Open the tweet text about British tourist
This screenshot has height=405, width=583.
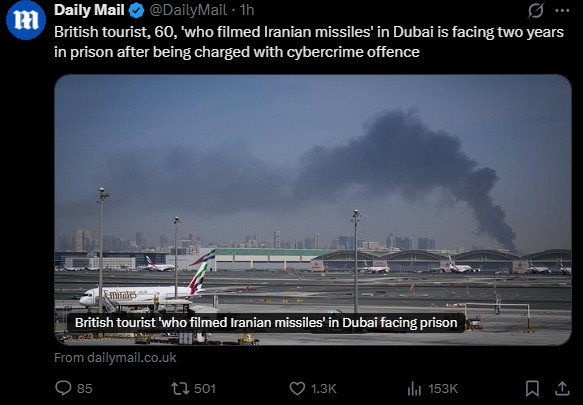[x=309, y=42]
